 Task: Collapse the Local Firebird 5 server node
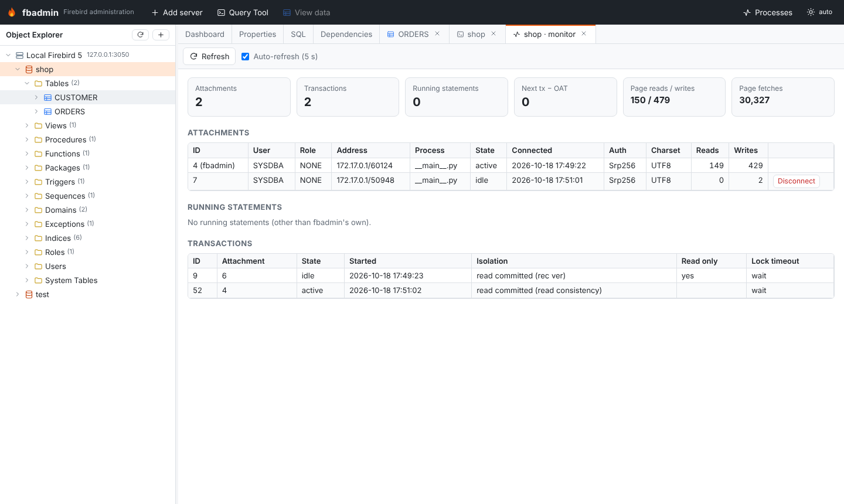click(8, 55)
